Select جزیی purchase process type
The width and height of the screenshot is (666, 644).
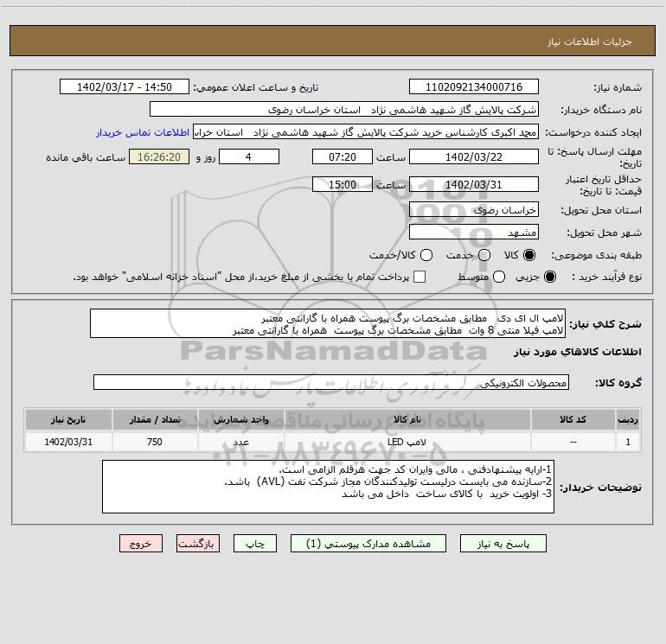(x=550, y=277)
